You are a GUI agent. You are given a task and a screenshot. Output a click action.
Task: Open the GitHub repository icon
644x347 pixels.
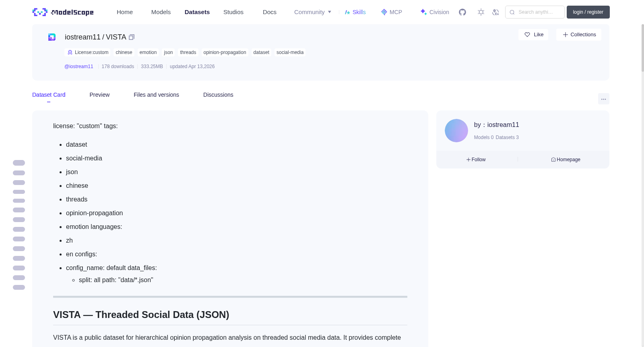[x=462, y=12]
